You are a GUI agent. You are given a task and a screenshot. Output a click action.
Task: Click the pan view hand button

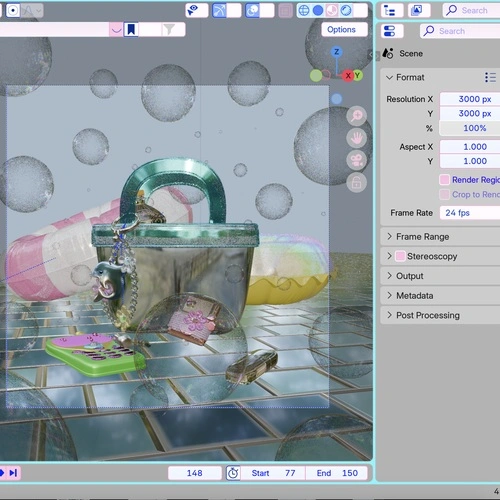356,138
